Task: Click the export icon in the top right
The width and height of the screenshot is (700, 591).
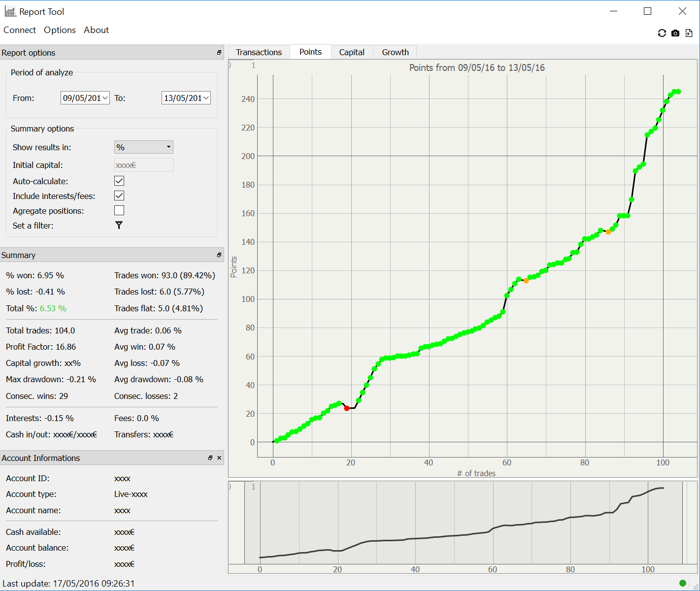Action: tap(689, 33)
